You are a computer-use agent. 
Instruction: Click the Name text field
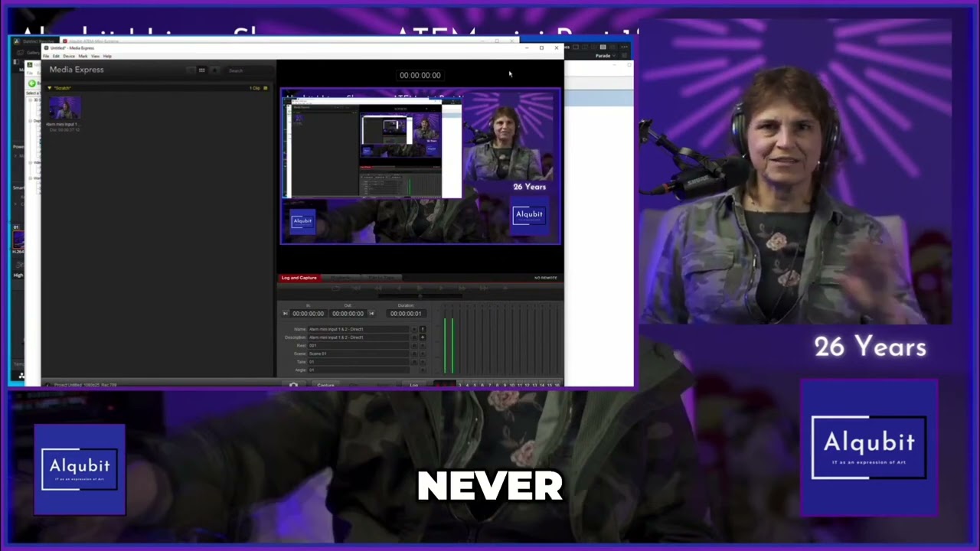[358, 329]
